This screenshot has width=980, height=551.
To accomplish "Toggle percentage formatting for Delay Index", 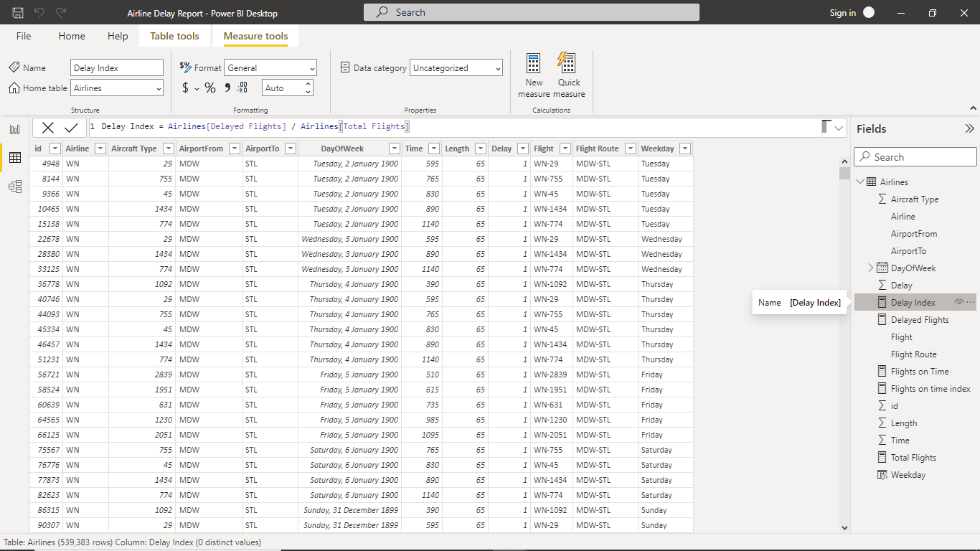I will (x=209, y=88).
